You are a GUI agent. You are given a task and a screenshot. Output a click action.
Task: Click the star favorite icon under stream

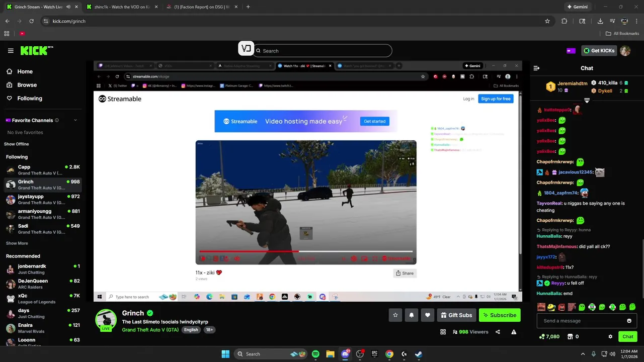point(395,315)
